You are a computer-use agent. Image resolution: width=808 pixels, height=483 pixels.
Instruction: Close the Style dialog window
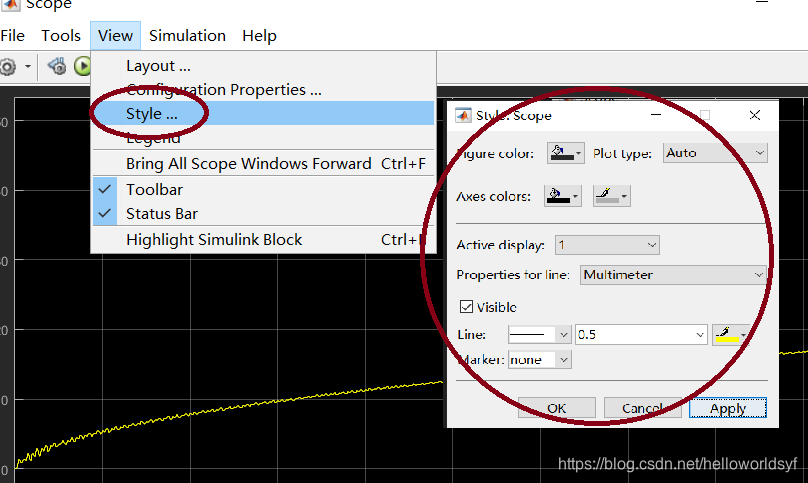coord(754,115)
